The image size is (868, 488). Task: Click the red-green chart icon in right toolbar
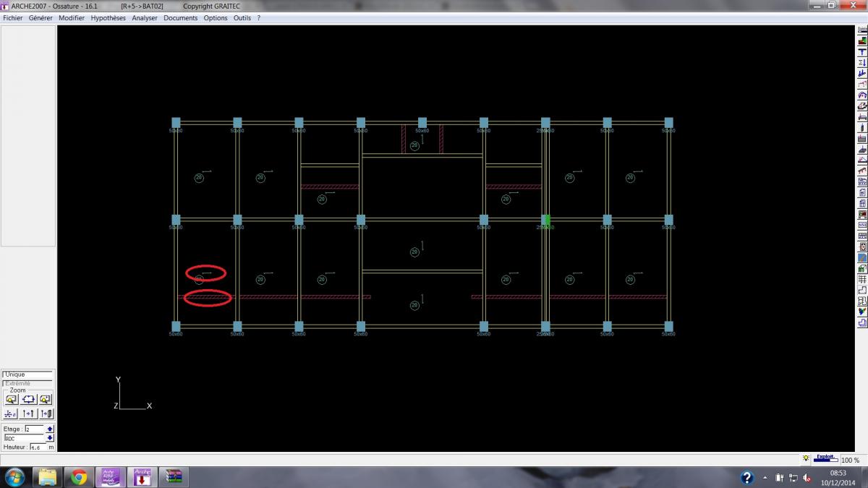click(861, 41)
